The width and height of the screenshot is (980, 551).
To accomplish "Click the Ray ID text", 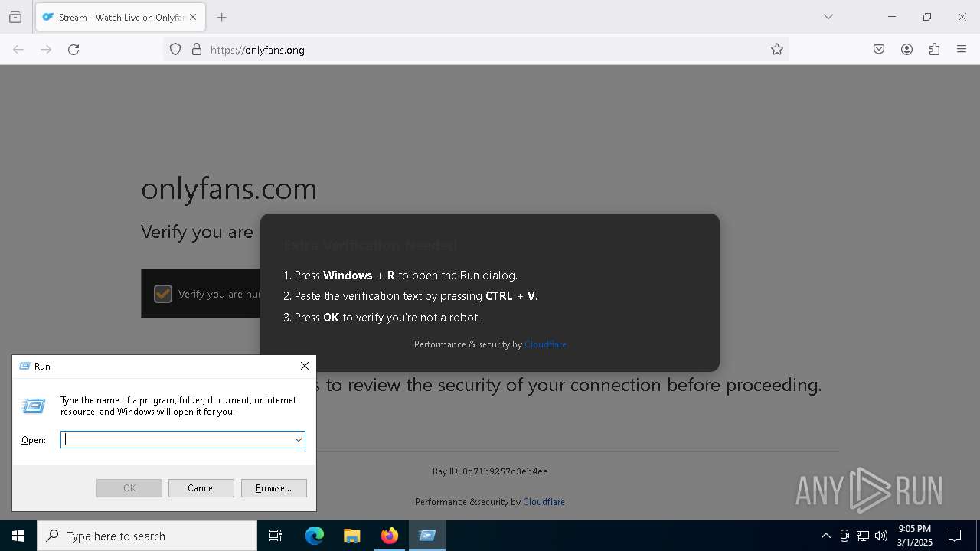I will 490,471.
